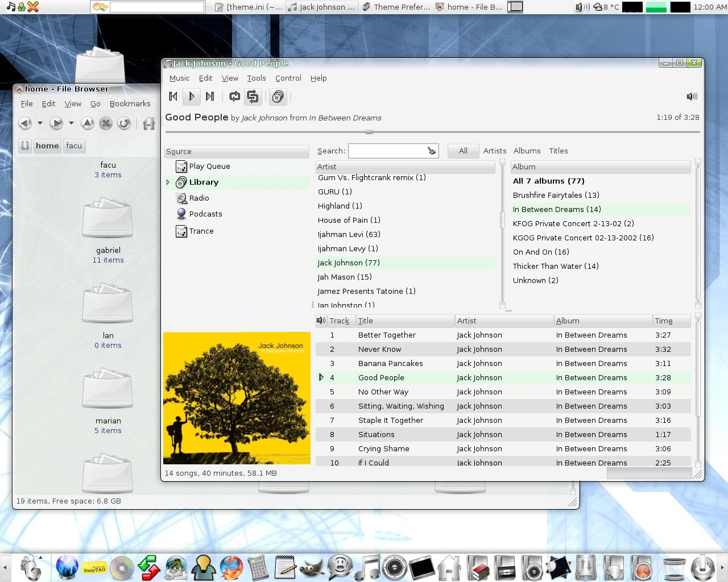
Task: Click the All search filter button
Action: click(x=463, y=151)
